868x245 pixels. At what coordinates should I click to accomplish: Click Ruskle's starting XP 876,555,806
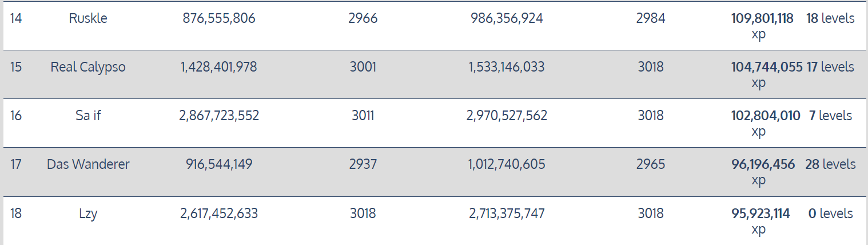tap(219, 18)
